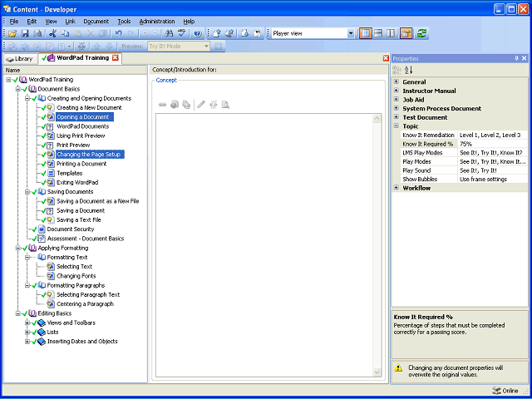
Task: Pin the Properties panel
Action: 516,58
